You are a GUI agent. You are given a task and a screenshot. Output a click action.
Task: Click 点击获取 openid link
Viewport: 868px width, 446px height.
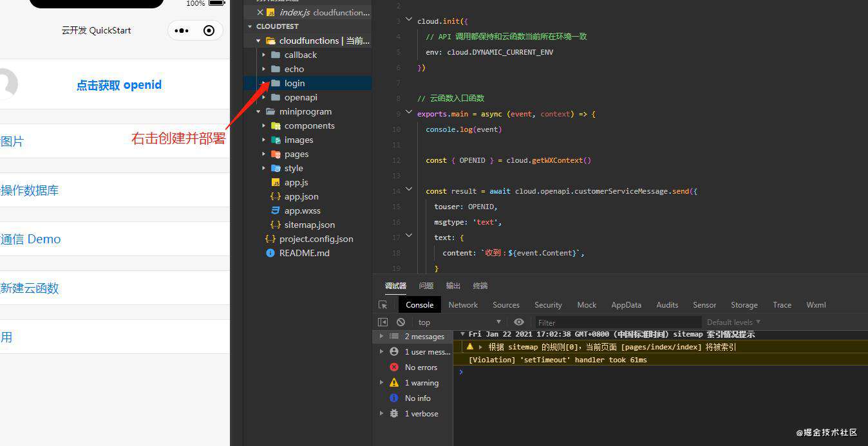[x=119, y=85]
